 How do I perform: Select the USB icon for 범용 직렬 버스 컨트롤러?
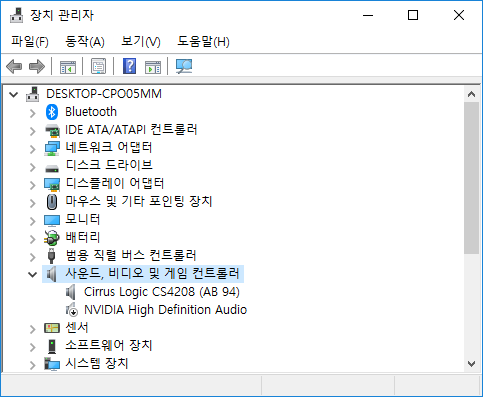(51, 256)
